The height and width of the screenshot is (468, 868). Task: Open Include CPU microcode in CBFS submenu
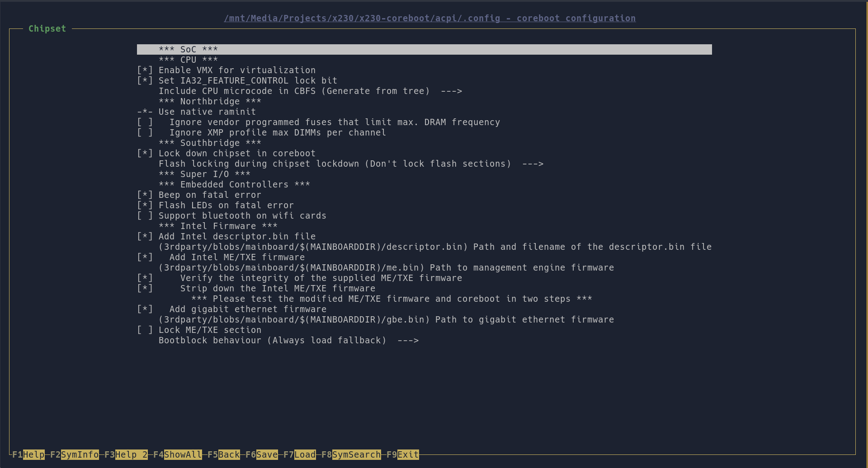click(311, 91)
